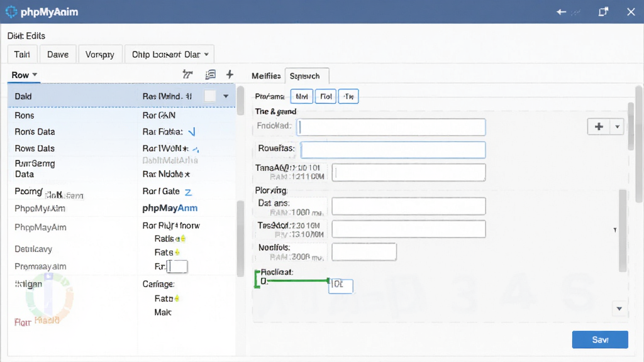Click the Malk entry
This screenshot has height=362, width=644.
pyautogui.click(x=163, y=312)
